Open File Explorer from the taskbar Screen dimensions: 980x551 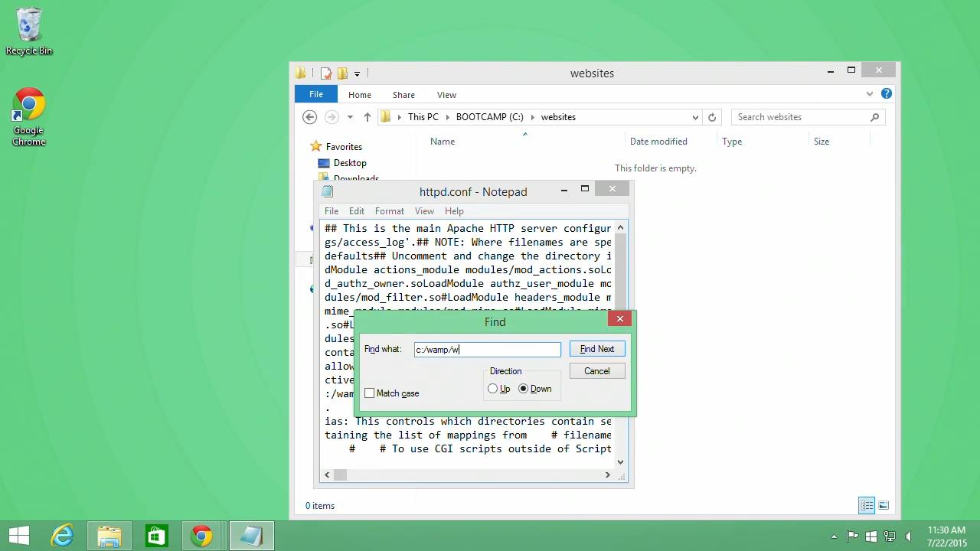coord(109,536)
